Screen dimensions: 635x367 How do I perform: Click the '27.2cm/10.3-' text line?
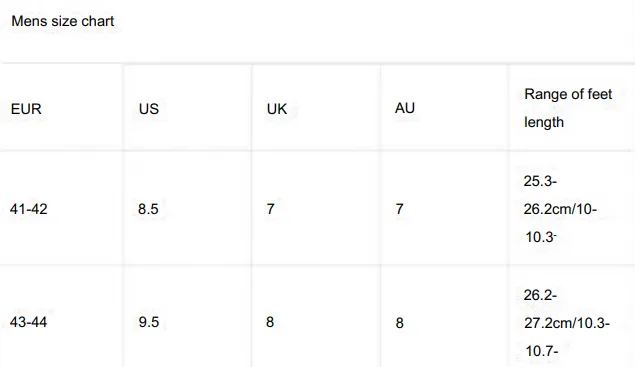tap(567, 323)
